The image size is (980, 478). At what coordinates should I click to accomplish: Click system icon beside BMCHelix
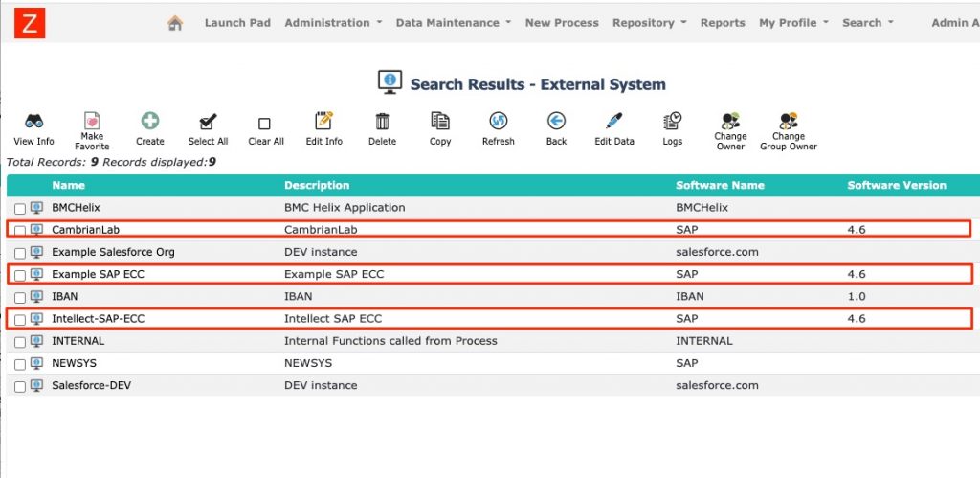pyautogui.click(x=37, y=208)
